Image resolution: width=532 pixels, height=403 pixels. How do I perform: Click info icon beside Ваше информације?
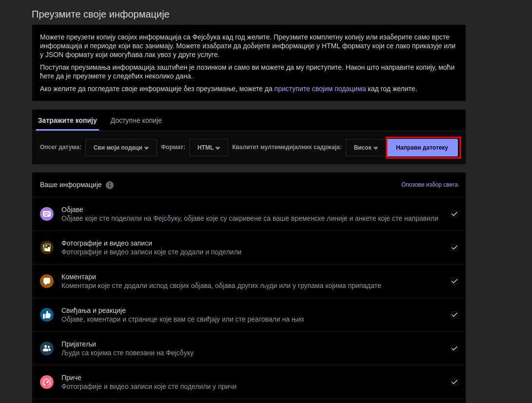110,185
